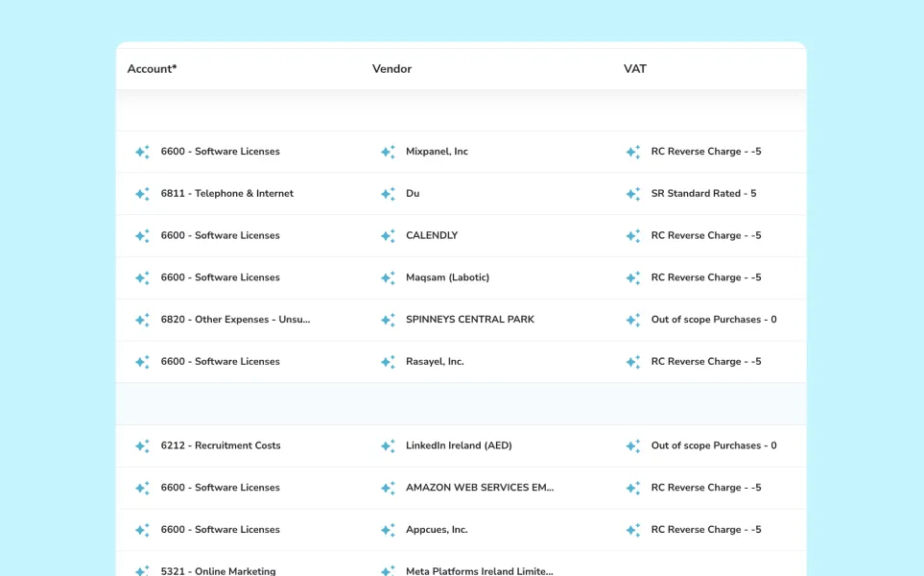Click sparkle icon beside 6811 - Telephone & Internet
924x576 pixels.
point(143,193)
